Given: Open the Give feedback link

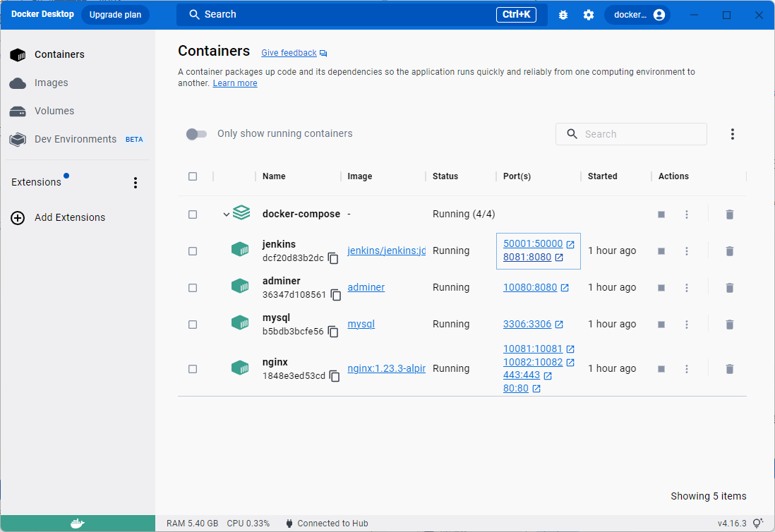Looking at the screenshot, I should [x=289, y=52].
